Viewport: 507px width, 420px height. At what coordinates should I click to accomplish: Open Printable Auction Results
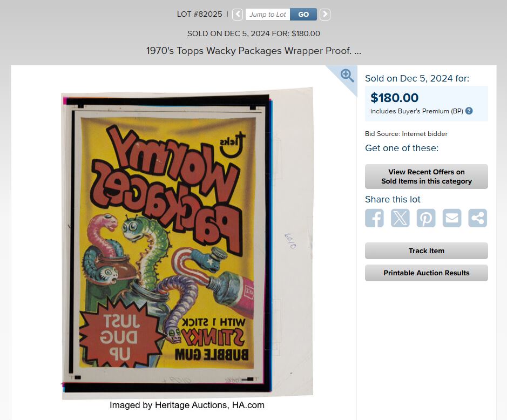pyautogui.click(x=426, y=273)
